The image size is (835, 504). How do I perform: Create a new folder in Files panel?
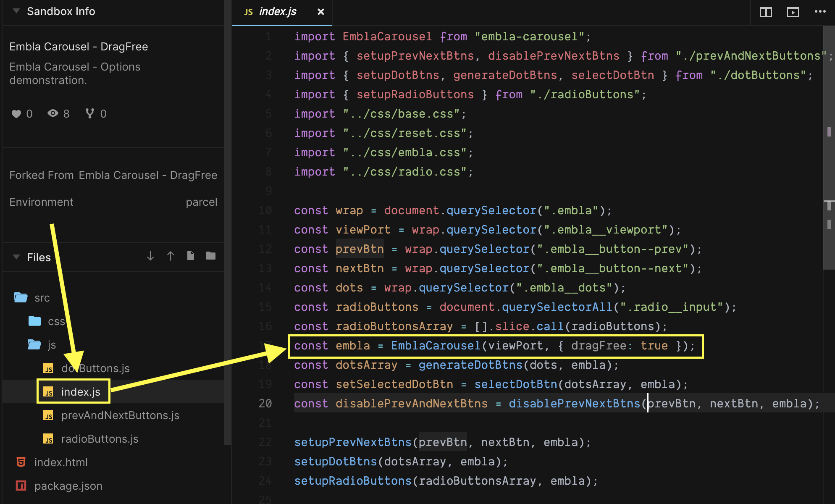210,256
